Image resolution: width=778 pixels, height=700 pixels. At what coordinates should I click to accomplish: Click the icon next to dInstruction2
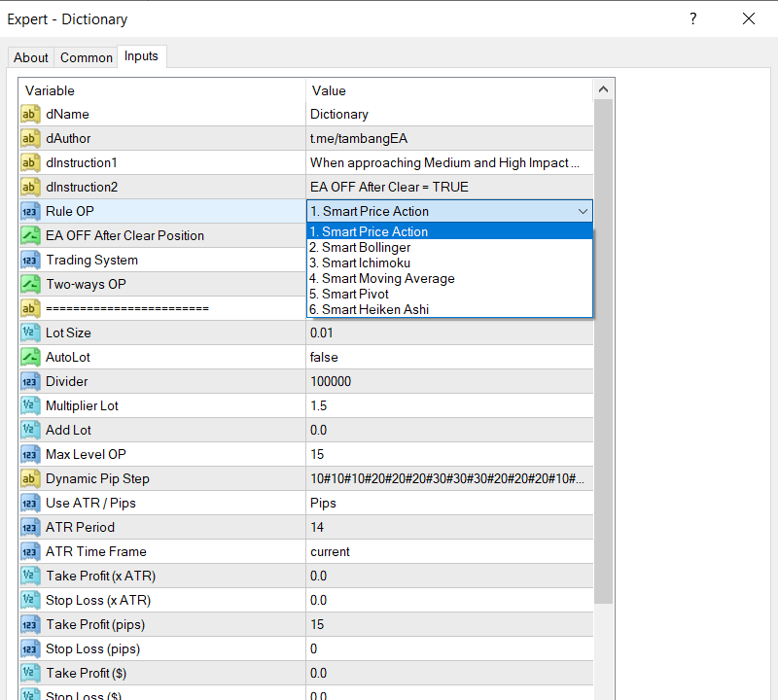[x=30, y=187]
